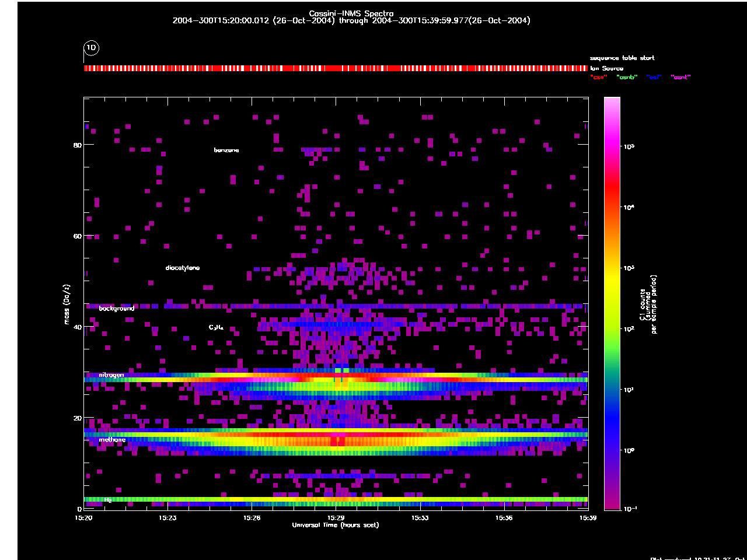This screenshot has width=747, height=560.
Task: Click the methane band annotation
Action: click(x=111, y=439)
